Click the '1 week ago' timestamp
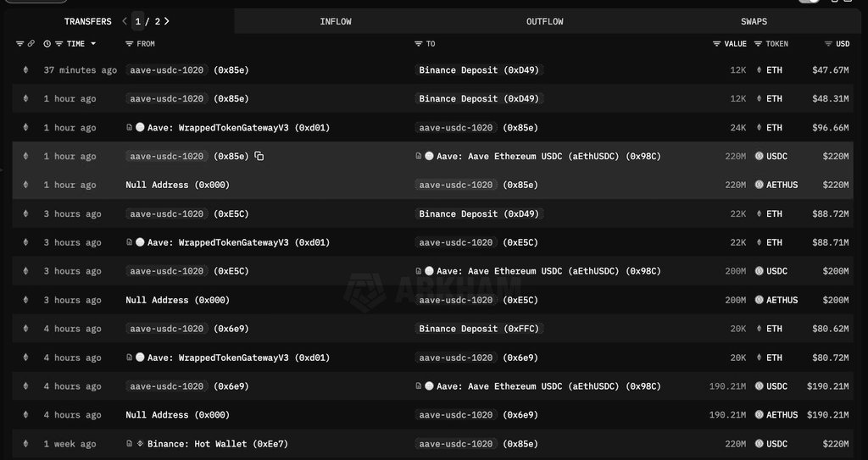 (70, 443)
